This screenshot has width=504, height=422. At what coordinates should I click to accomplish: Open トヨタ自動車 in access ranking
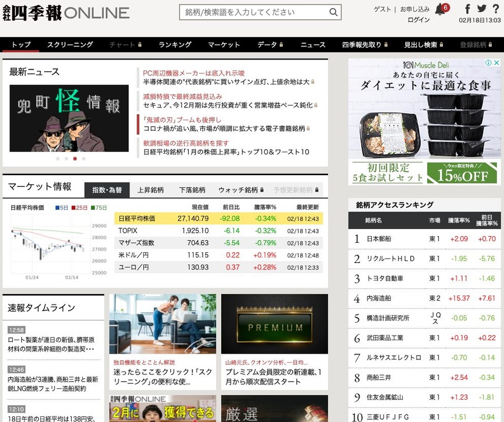[x=385, y=279]
